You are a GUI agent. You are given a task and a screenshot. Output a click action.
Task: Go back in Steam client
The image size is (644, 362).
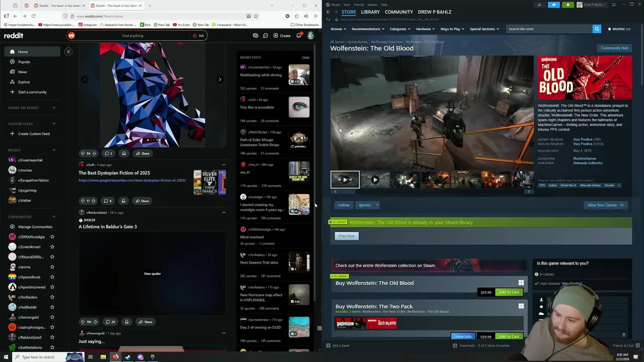point(328,12)
